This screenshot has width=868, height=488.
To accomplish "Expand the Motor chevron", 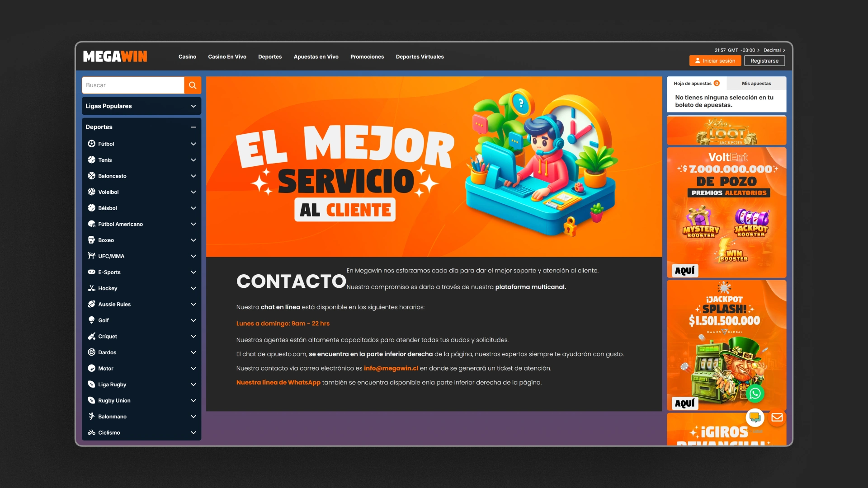I will pos(193,368).
